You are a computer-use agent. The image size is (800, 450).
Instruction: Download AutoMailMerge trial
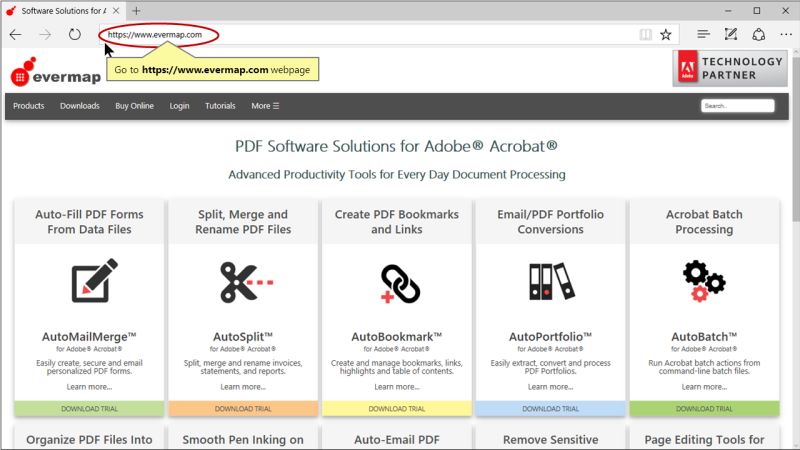click(89, 409)
